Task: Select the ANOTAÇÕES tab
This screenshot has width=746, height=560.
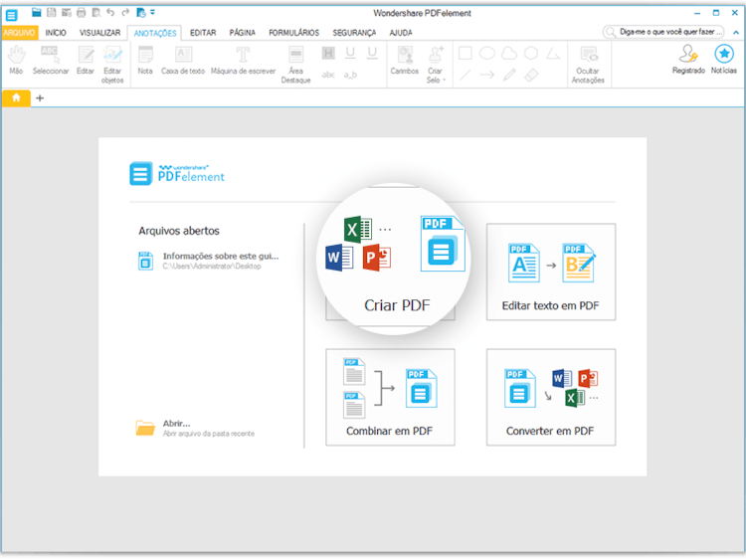Action: click(154, 33)
